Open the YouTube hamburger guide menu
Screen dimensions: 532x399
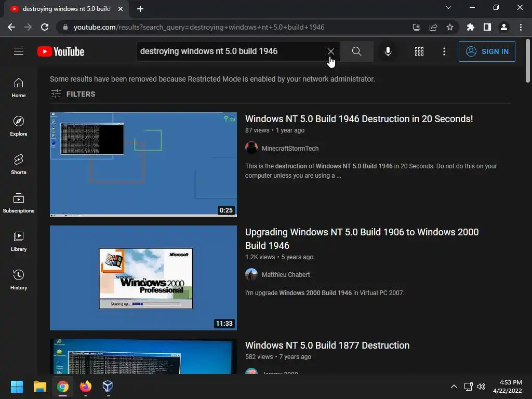19,51
